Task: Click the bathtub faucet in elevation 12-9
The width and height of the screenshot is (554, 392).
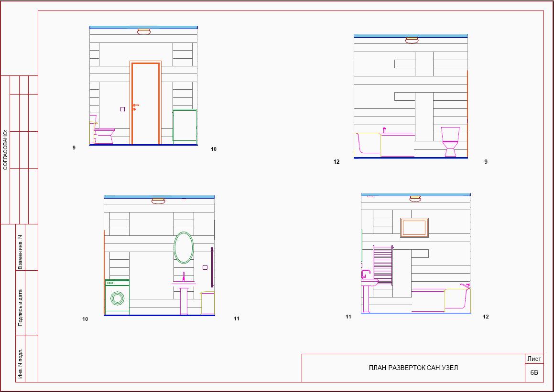Action: coord(384,130)
